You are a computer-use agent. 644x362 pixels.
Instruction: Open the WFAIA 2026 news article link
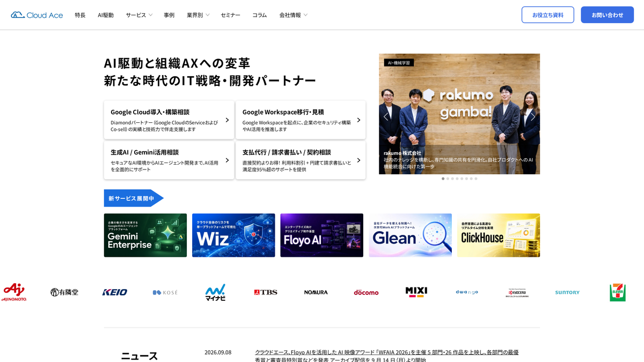(x=386, y=356)
